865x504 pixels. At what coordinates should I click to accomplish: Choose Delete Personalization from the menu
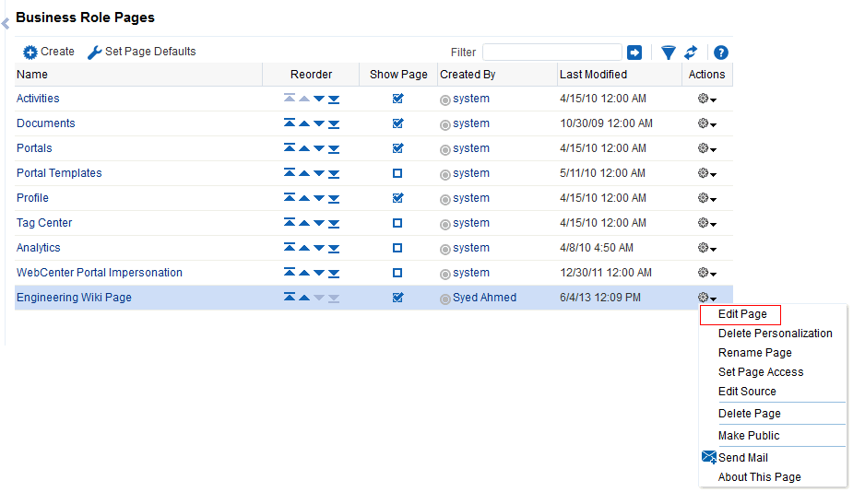coord(775,333)
